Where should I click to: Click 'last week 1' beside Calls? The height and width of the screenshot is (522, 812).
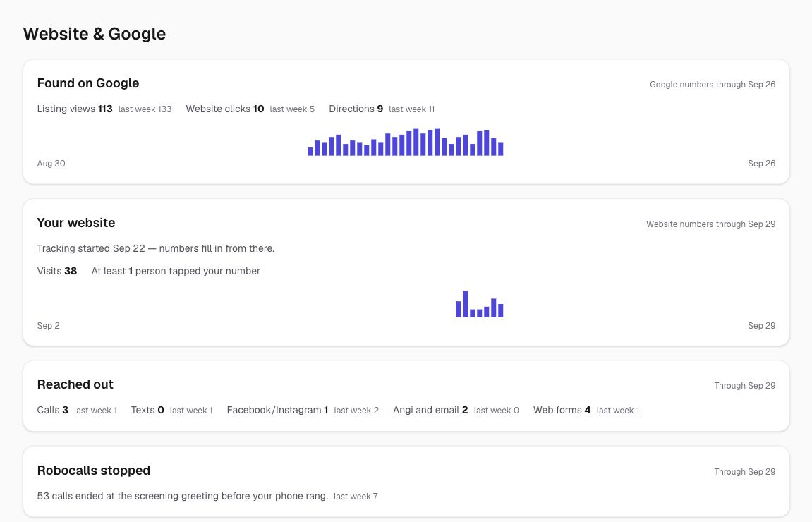point(95,411)
